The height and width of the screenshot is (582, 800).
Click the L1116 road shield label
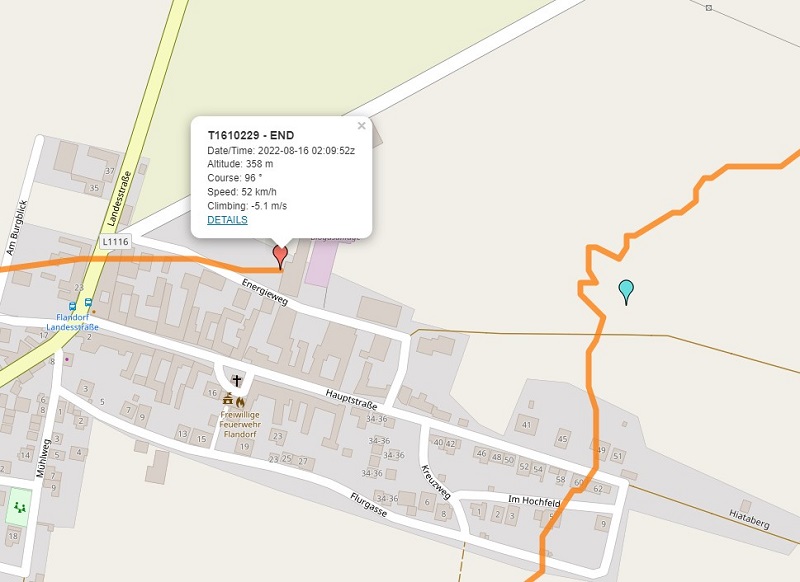pos(115,242)
